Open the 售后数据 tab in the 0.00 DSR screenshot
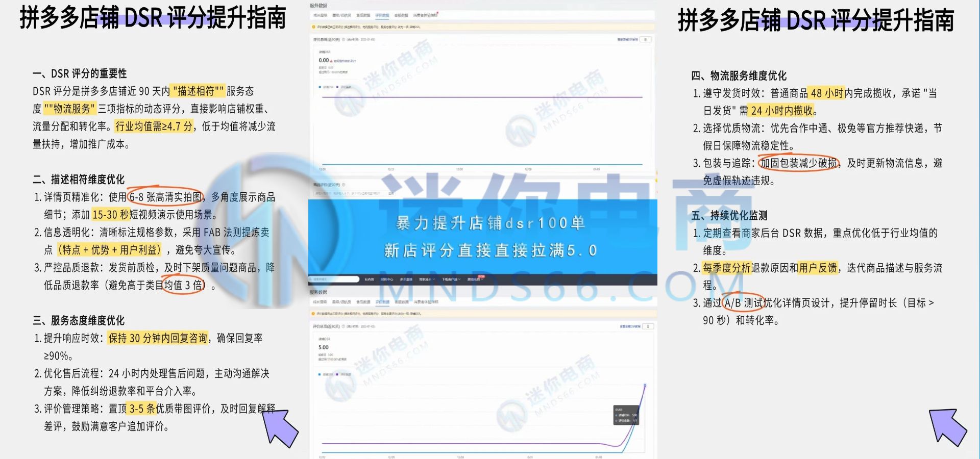The height and width of the screenshot is (459, 980). [363, 16]
